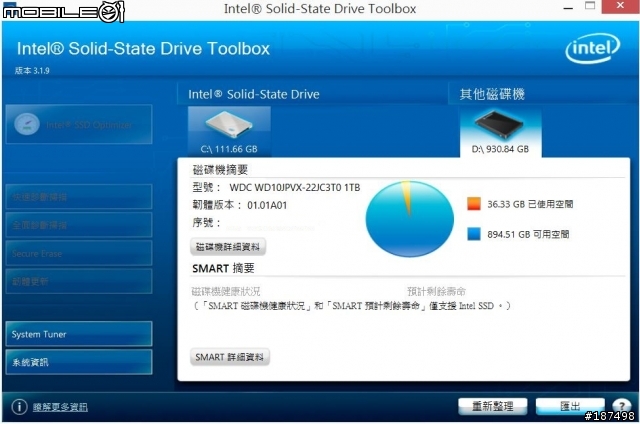The image size is (640, 424).
Task: Click the info icon beside learn more link
Action: [x=19, y=406]
